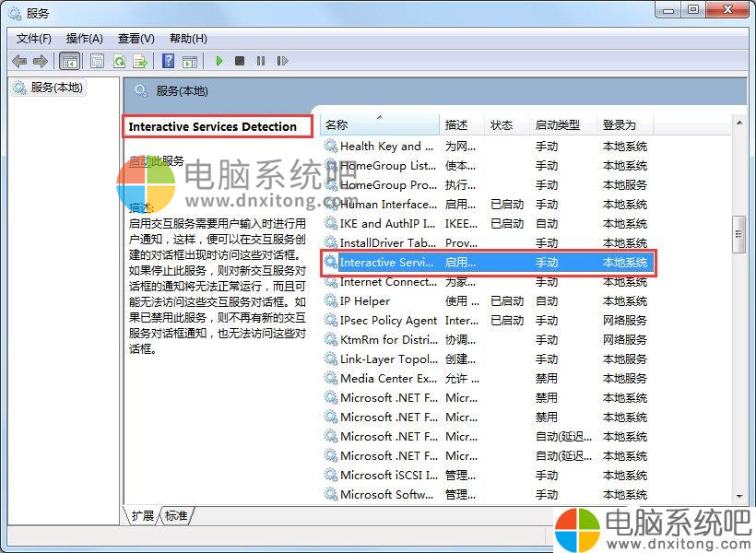Click the 网络服务 cell of IPsec Policy Agent
Viewport: 756px width, 553px height.
tap(624, 320)
